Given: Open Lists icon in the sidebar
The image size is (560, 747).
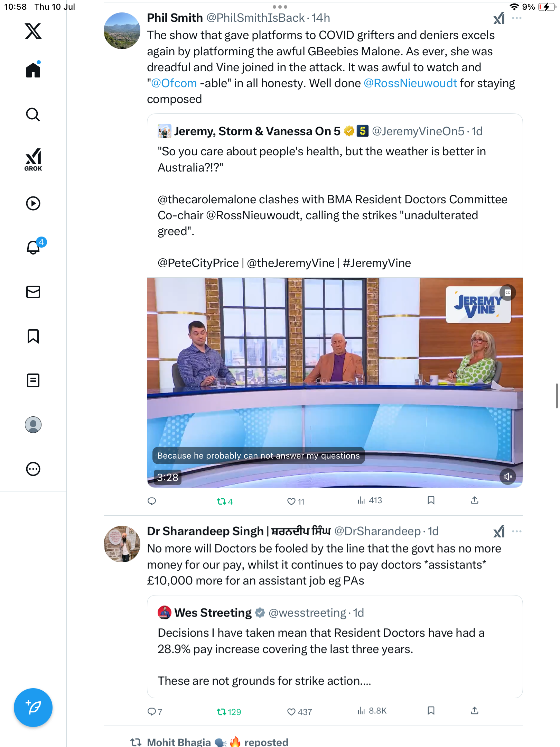Looking at the screenshot, I should point(33,380).
